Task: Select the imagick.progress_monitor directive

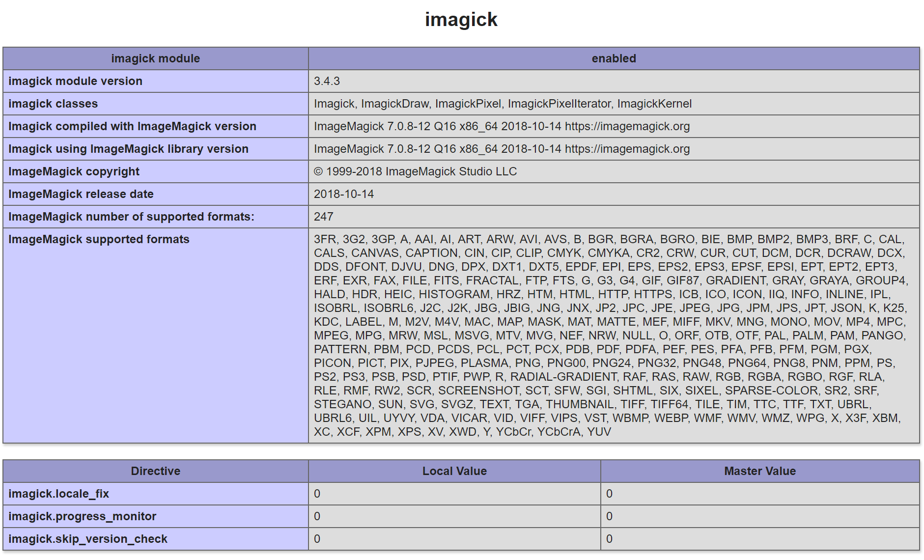Action: pos(82,516)
